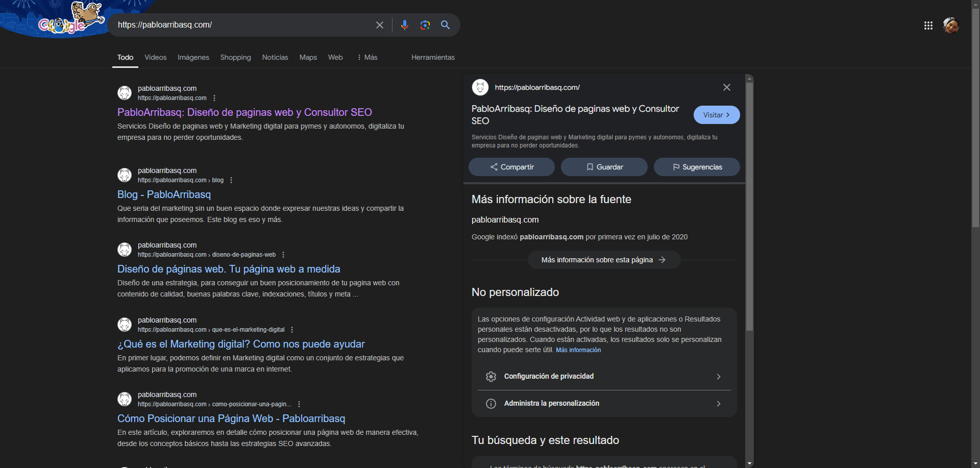980x468 pixels.
Task: Click info panel scrollbar down arrow
Action: click(x=749, y=464)
